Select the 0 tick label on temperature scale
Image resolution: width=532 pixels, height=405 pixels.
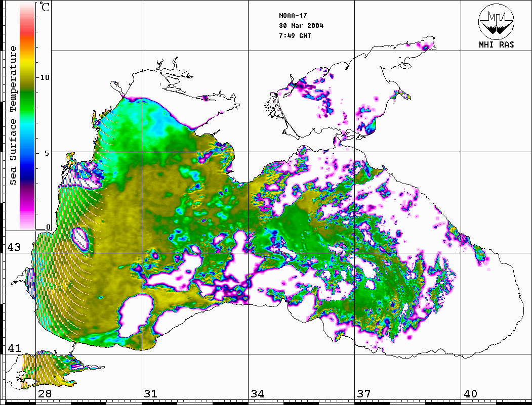pyautogui.click(x=48, y=228)
